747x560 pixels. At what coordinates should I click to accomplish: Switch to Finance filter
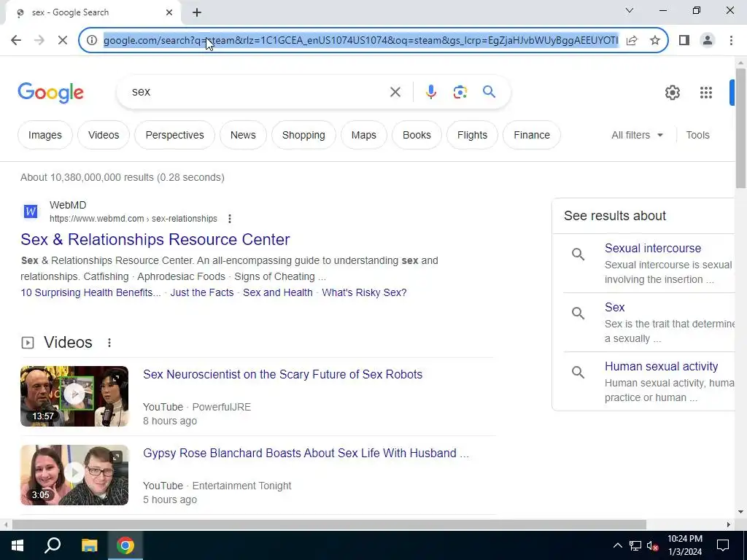[x=532, y=135]
